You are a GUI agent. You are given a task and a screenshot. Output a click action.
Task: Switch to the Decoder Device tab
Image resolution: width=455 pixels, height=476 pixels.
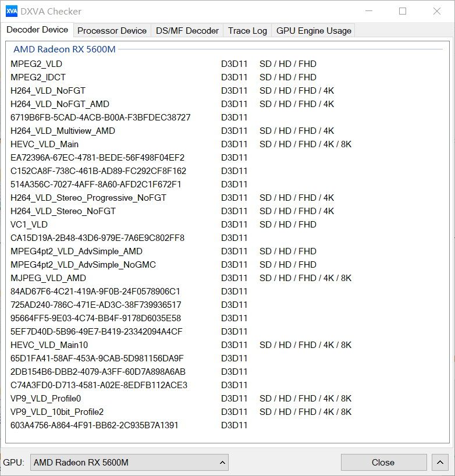[37, 30]
